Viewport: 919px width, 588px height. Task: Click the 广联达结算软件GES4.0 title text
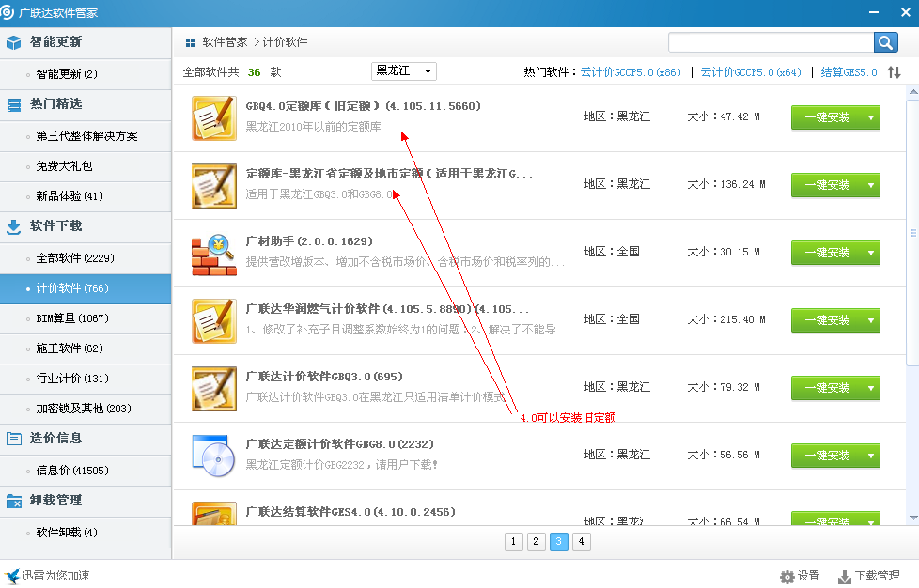pos(350,512)
